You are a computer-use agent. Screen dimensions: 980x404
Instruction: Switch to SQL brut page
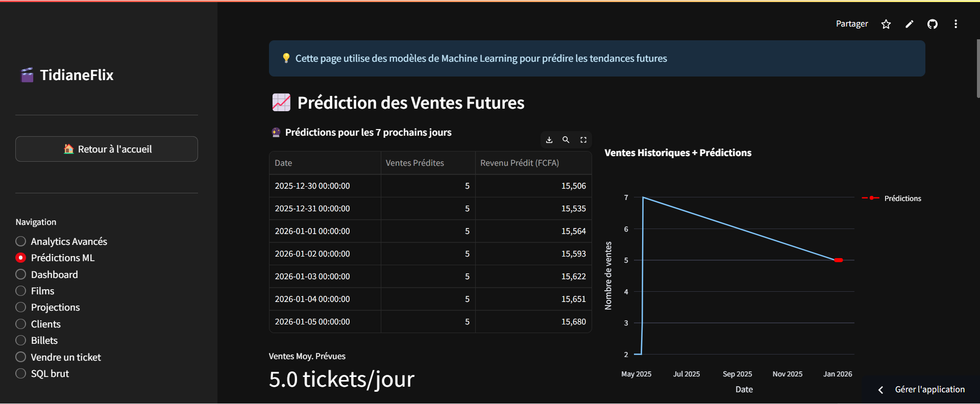click(x=21, y=373)
